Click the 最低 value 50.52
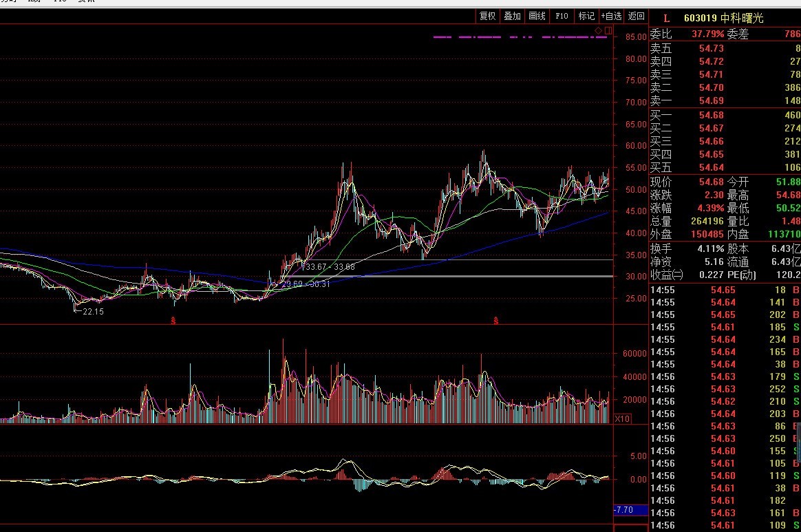Image resolution: width=801 pixels, height=532 pixels. (788, 209)
